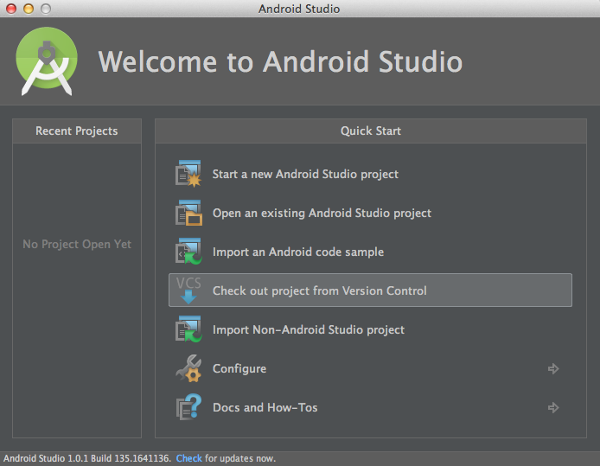Select Check out project from Version Control
600x466 pixels.
pos(370,290)
